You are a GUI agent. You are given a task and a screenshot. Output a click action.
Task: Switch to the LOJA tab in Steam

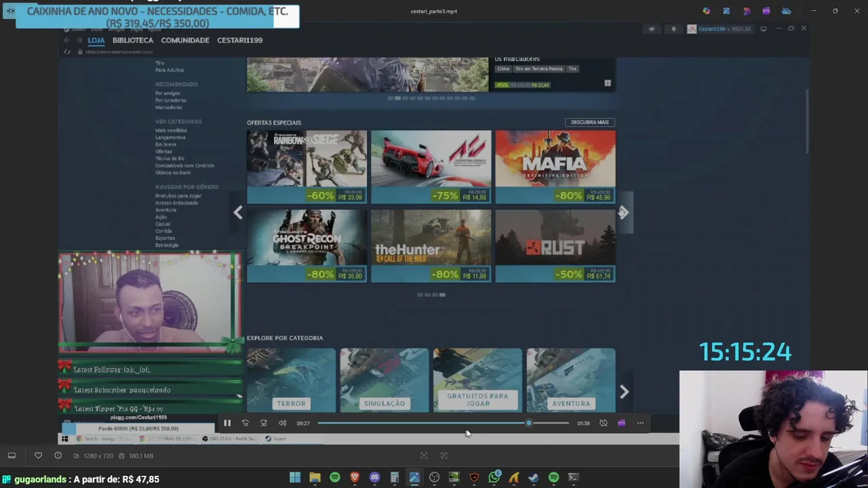pos(96,40)
